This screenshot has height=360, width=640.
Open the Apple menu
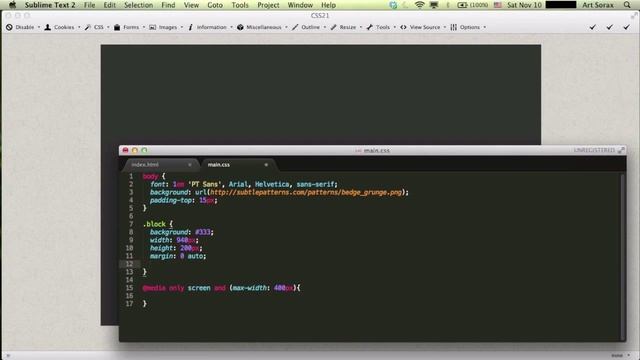(12, 5)
